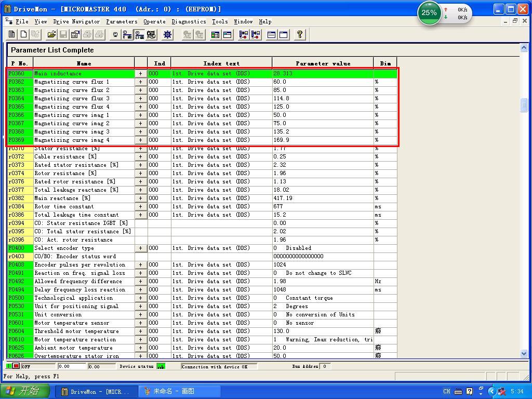Open the Operate menu

(x=154, y=21)
